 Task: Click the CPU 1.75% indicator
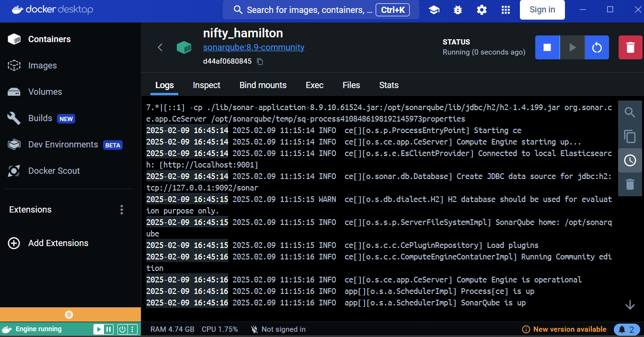[220, 329]
